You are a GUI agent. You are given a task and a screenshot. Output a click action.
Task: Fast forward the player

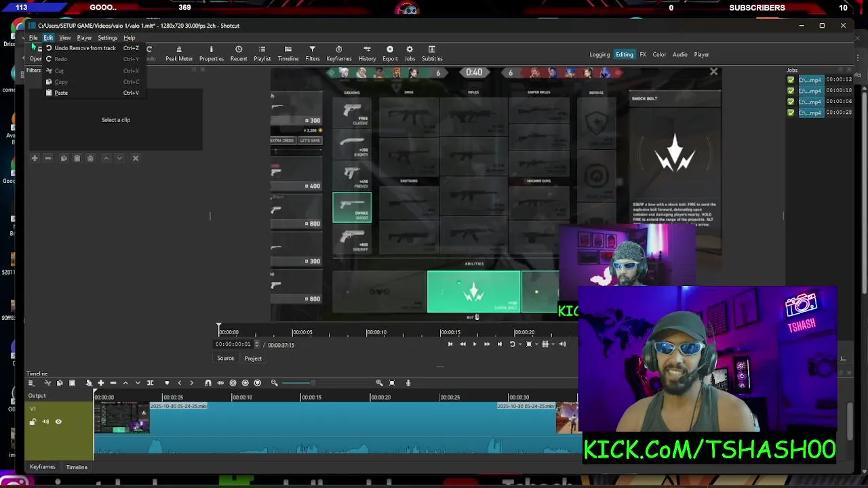click(x=486, y=344)
